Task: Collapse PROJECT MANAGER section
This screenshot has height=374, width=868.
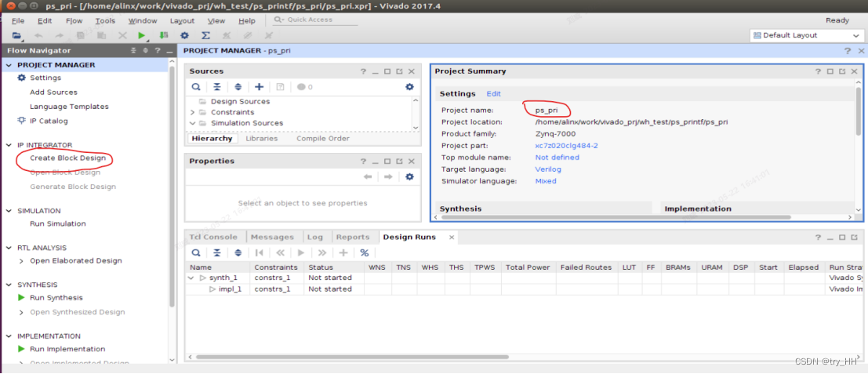Action: click(x=9, y=65)
